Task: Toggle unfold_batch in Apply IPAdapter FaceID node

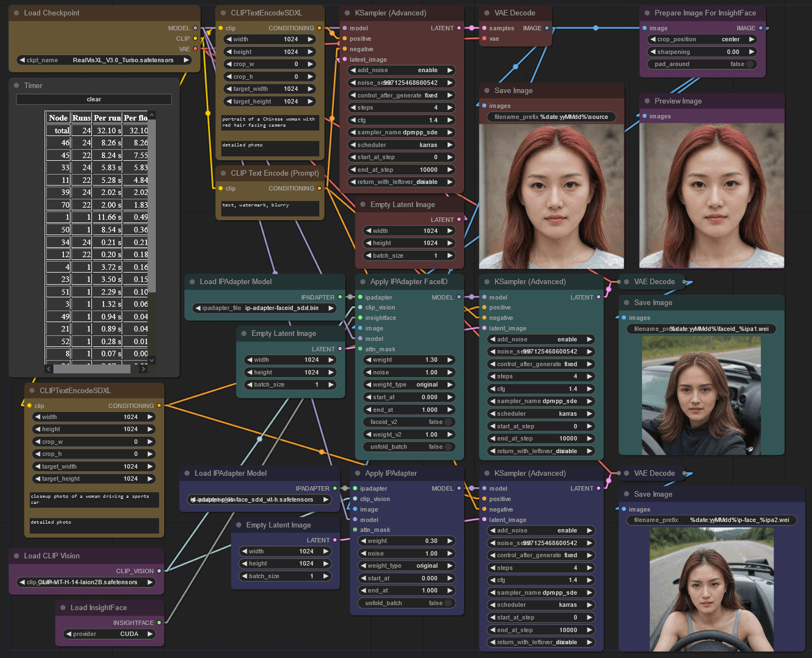Action: coord(409,447)
